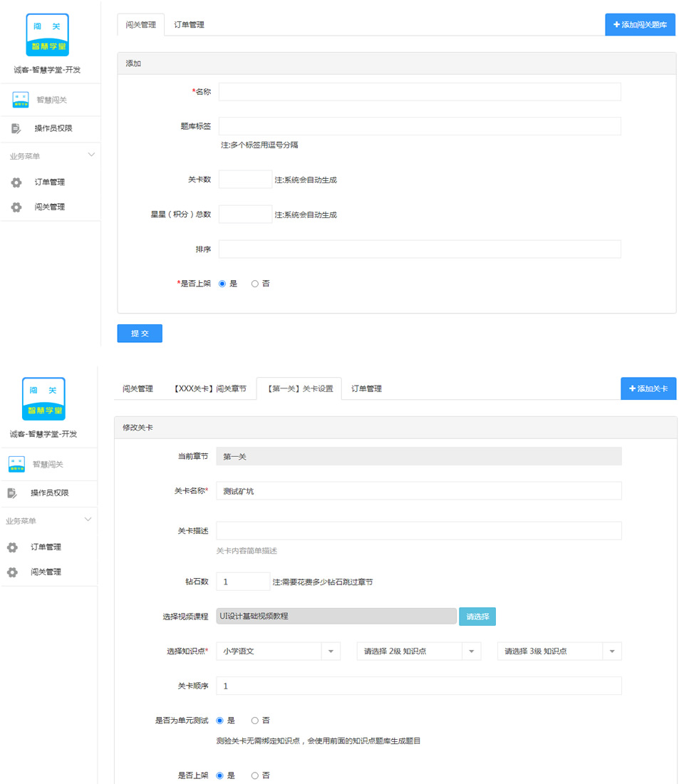Click 添加闯关题库 button

point(640,24)
